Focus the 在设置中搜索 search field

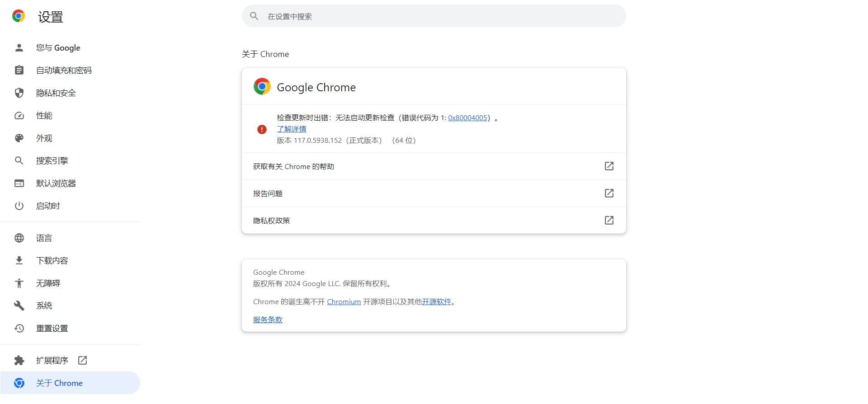point(434,16)
